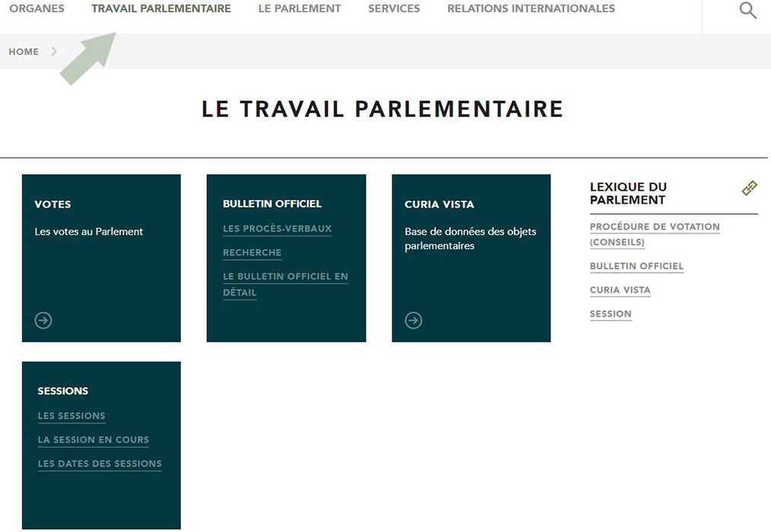The image size is (771, 532).
Task: Click the Lexique du Parlement heading
Action: 628,193
